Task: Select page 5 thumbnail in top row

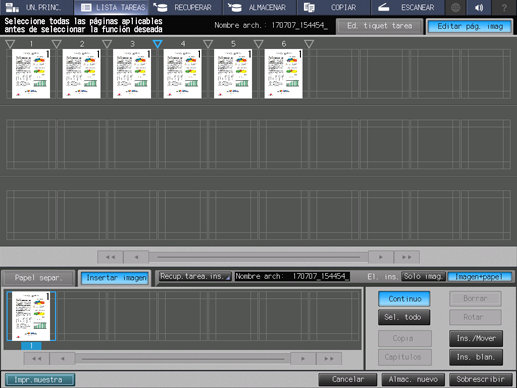Action: (233, 74)
